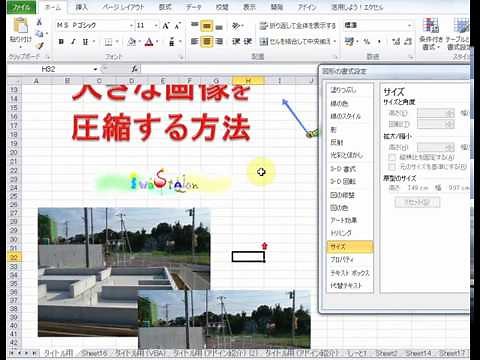This screenshot has width=480, height=360.
Task: Click the Name Box showing H32
Action: (50, 69)
